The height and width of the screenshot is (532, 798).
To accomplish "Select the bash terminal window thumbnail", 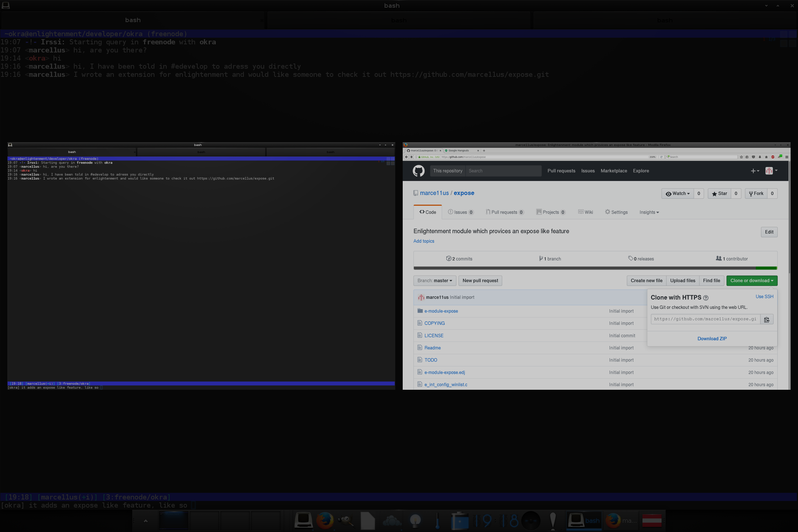I will [201, 266].
